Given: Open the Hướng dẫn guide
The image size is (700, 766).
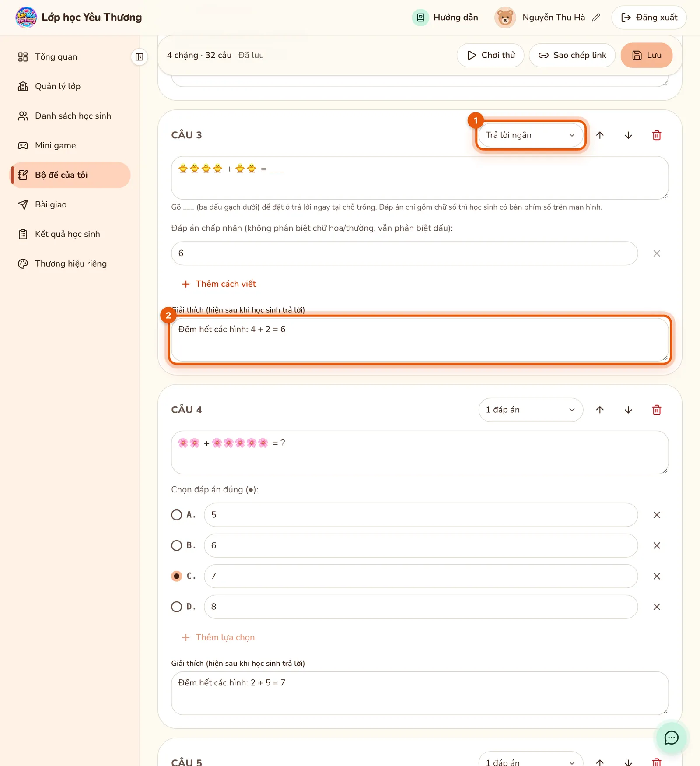Looking at the screenshot, I should coord(445,18).
